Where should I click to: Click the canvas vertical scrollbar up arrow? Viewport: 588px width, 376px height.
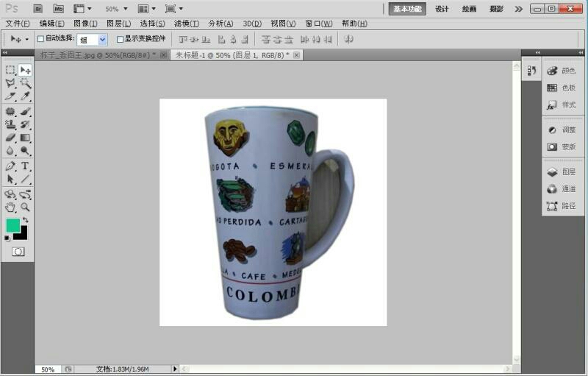[517, 66]
